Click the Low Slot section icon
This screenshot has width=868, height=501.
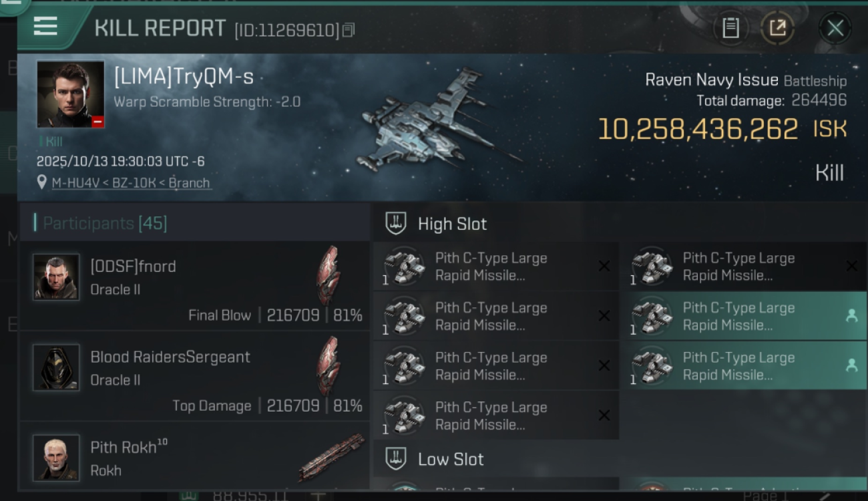(396, 459)
